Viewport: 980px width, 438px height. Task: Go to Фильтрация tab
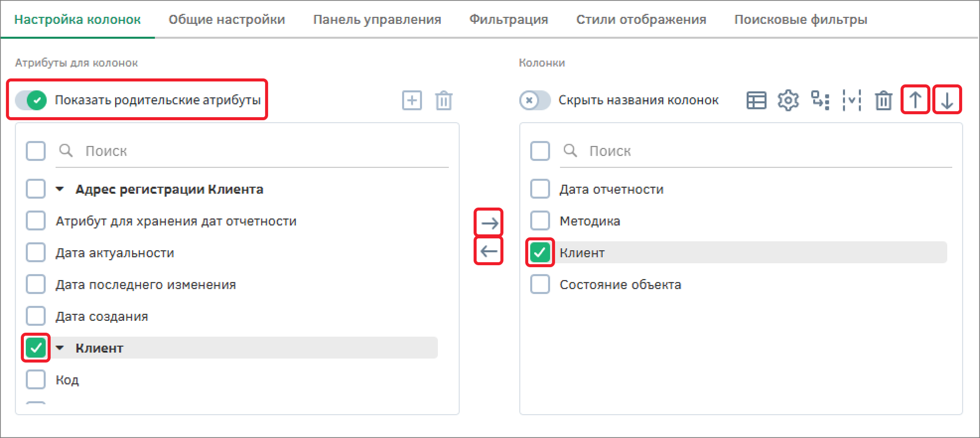point(509,19)
